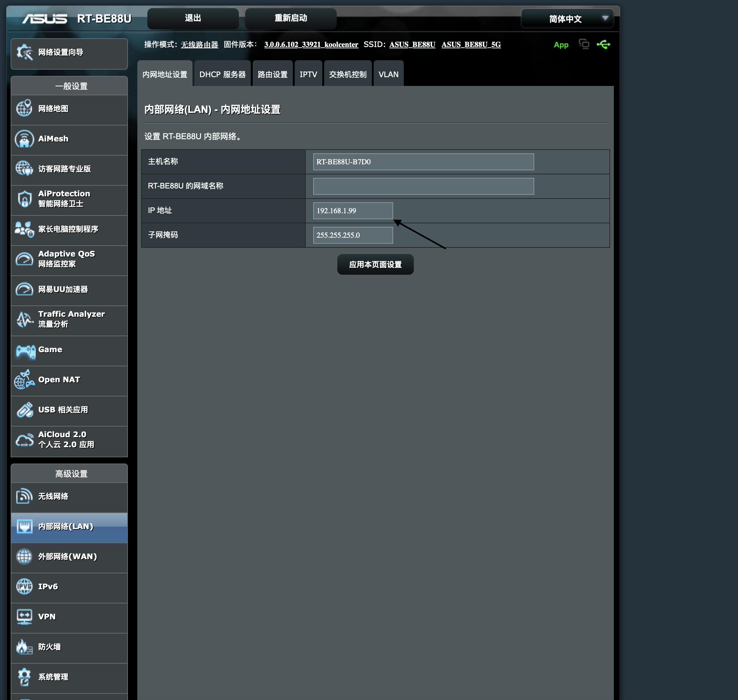Screen dimensions: 738x700
Task: Click the 网域名称 domain name field
Action: (x=424, y=186)
